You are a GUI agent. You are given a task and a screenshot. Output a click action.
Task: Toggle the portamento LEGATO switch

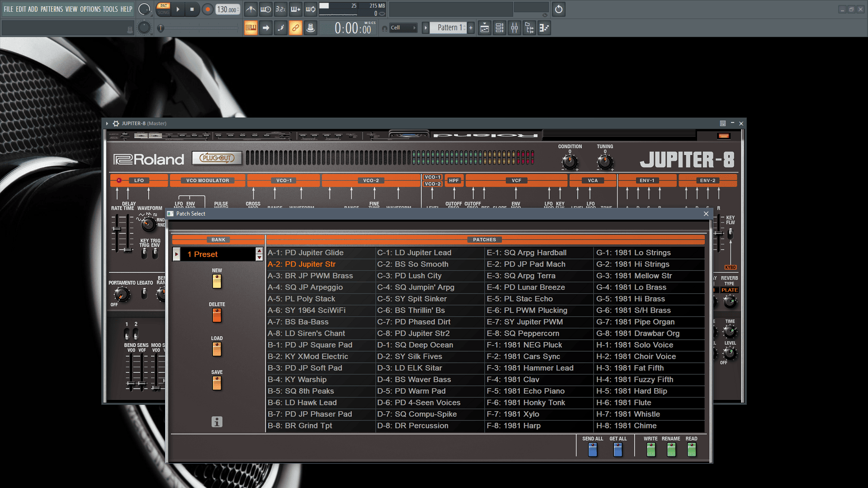(144, 293)
